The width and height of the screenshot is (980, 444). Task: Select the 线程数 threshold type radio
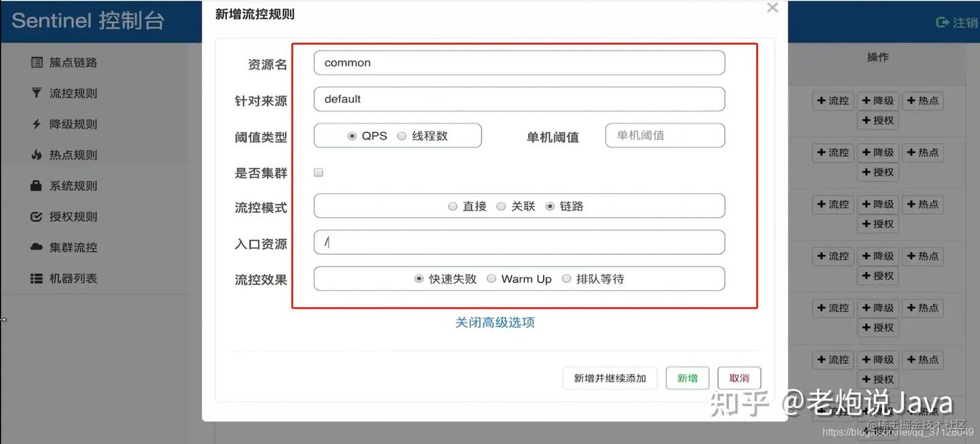[x=402, y=136]
